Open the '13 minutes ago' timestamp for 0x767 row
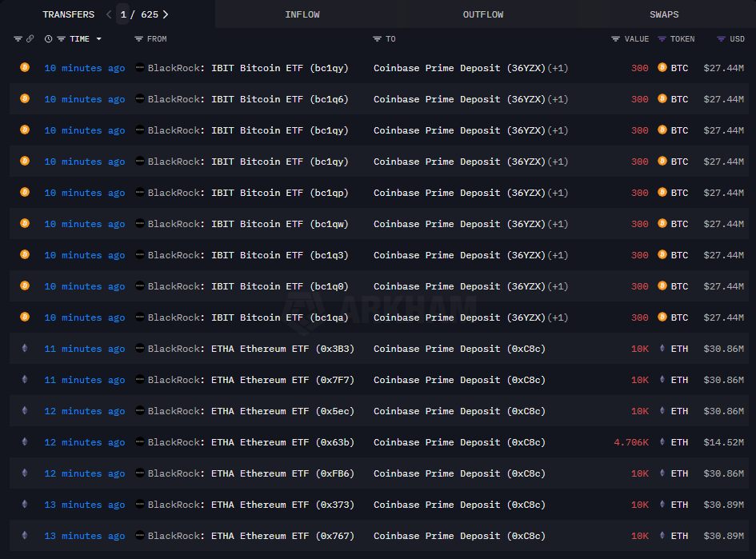This screenshot has height=559, width=756. (84, 536)
